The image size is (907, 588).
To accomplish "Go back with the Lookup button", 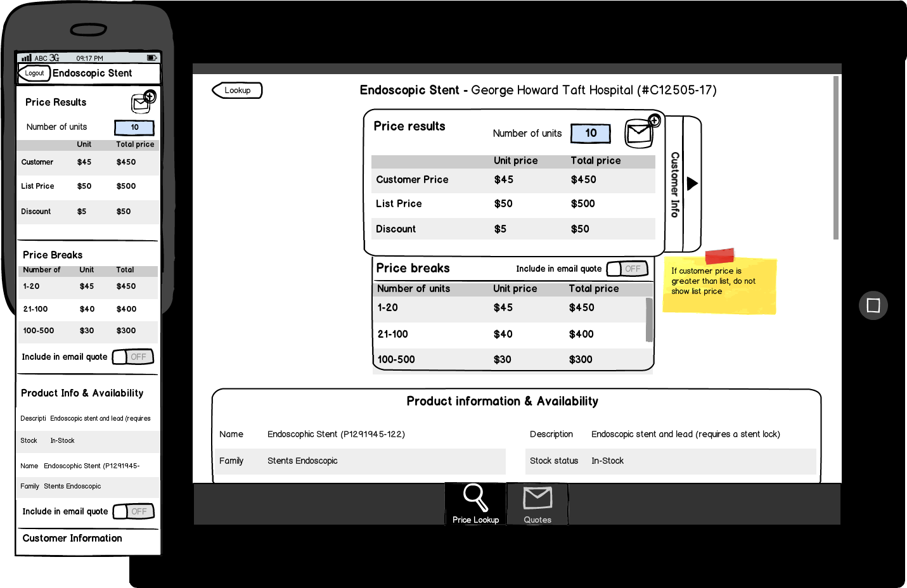I will 237,90.
